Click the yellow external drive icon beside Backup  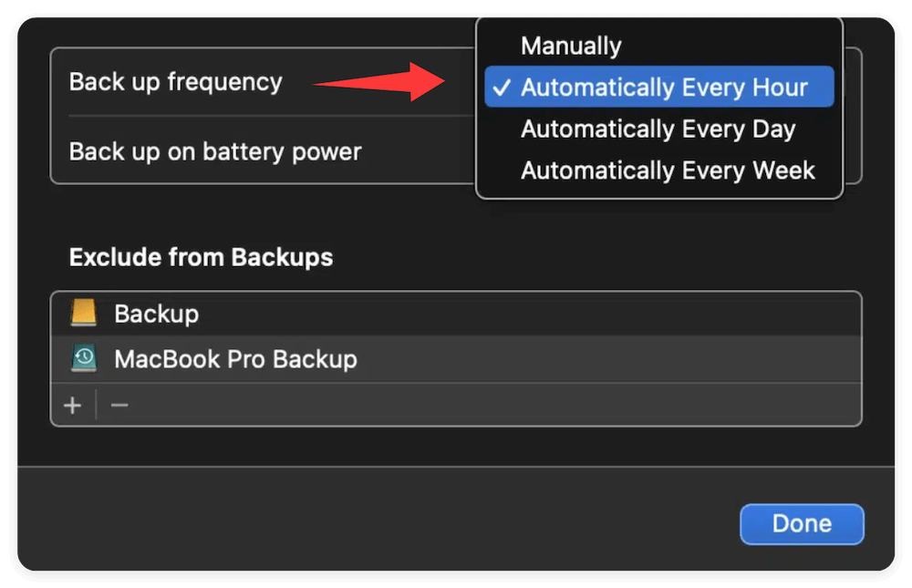tap(86, 313)
